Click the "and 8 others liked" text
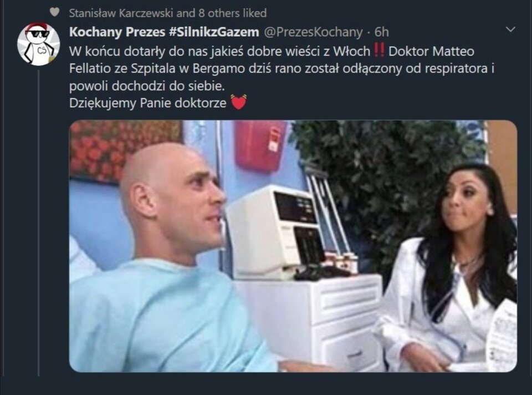 coord(222,13)
